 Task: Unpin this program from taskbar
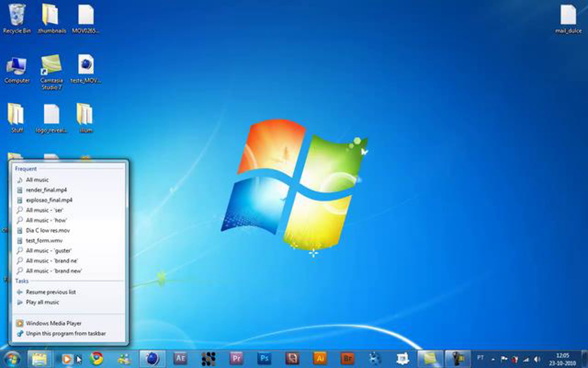point(69,334)
